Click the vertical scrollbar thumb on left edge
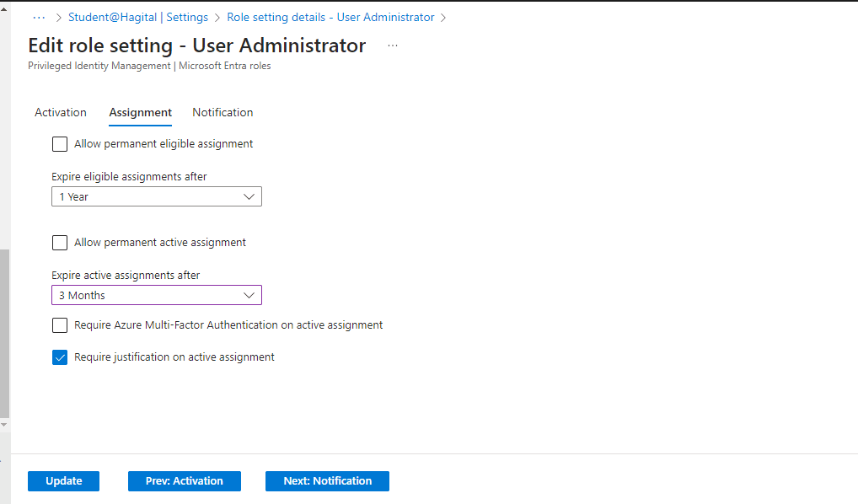Viewport: 858px width, 504px height. coord(4,333)
